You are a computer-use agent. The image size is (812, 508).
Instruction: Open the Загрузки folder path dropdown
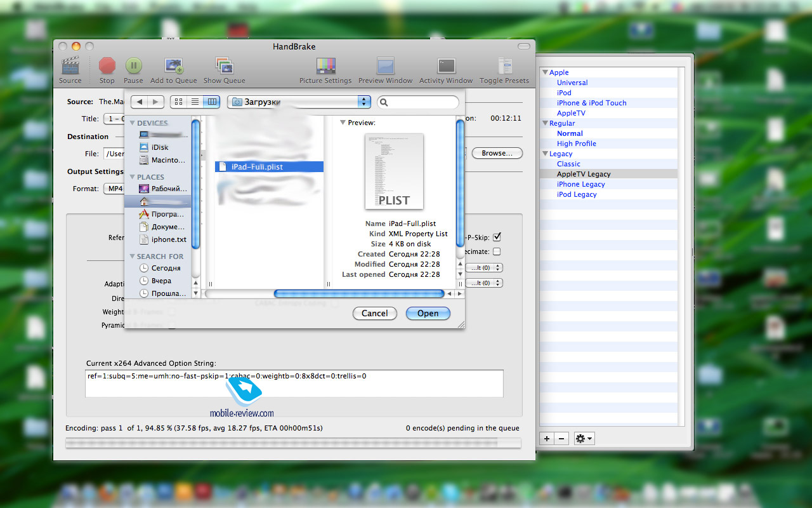tap(299, 102)
